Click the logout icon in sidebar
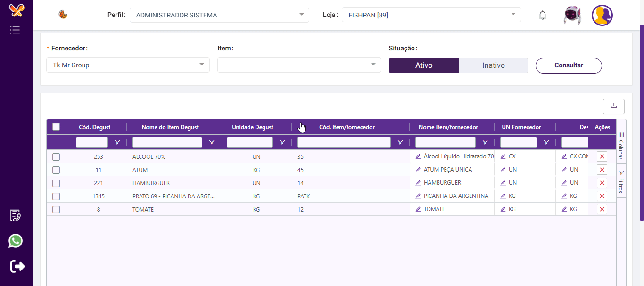 pos(17,266)
